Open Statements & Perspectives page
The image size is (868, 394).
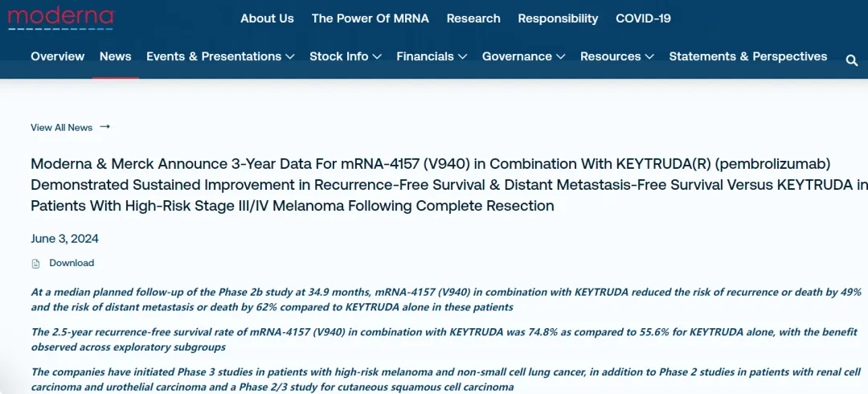click(747, 56)
